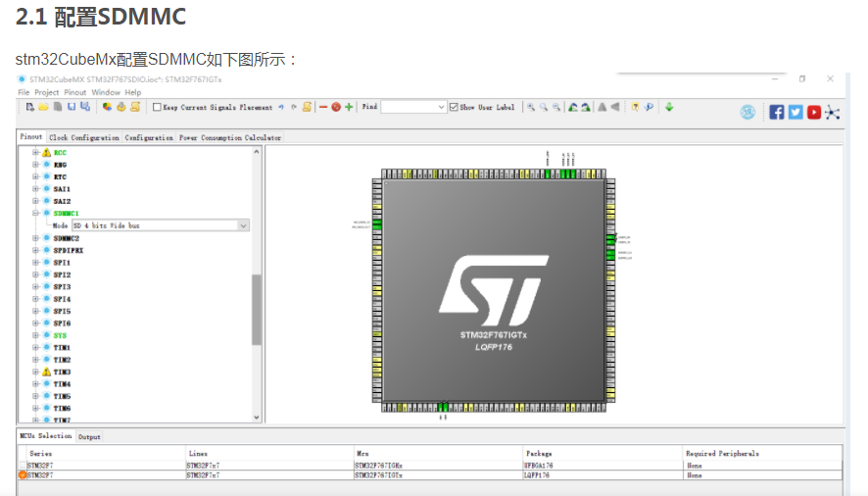868x496 pixels.
Task: Expand the RCC tree node
Action: 35,152
